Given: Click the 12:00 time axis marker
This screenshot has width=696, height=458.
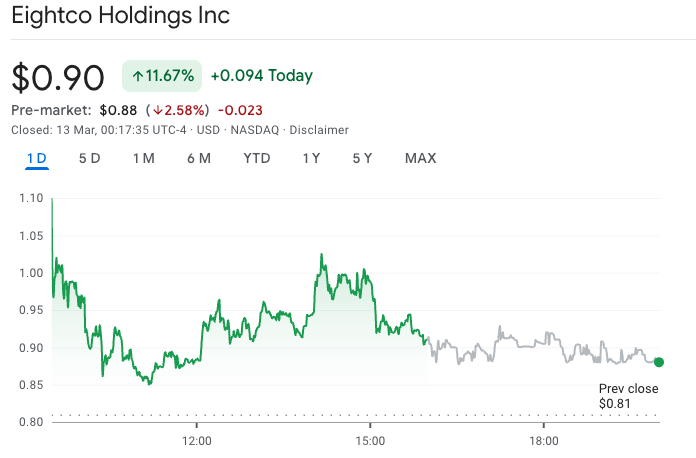Looking at the screenshot, I should tap(197, 440).
